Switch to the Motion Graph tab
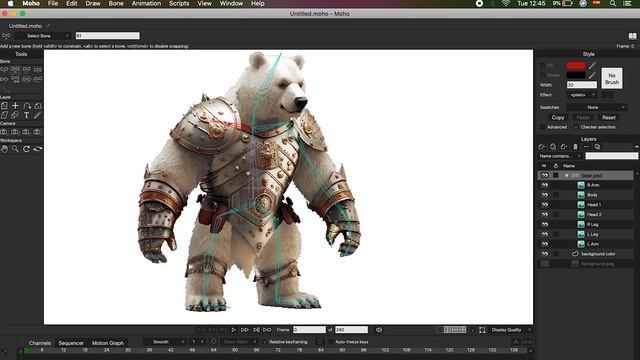This screenshot has height=360, width=640. point(108,343)
